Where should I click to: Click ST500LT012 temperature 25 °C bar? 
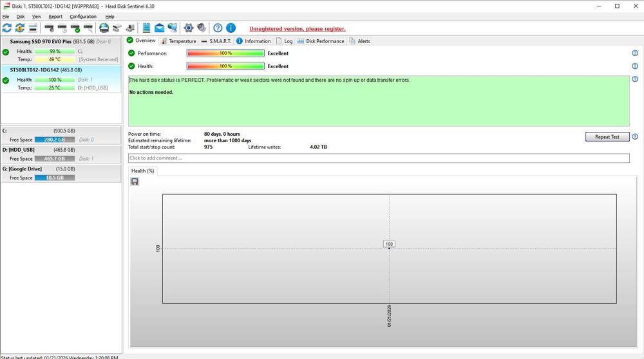55,87
